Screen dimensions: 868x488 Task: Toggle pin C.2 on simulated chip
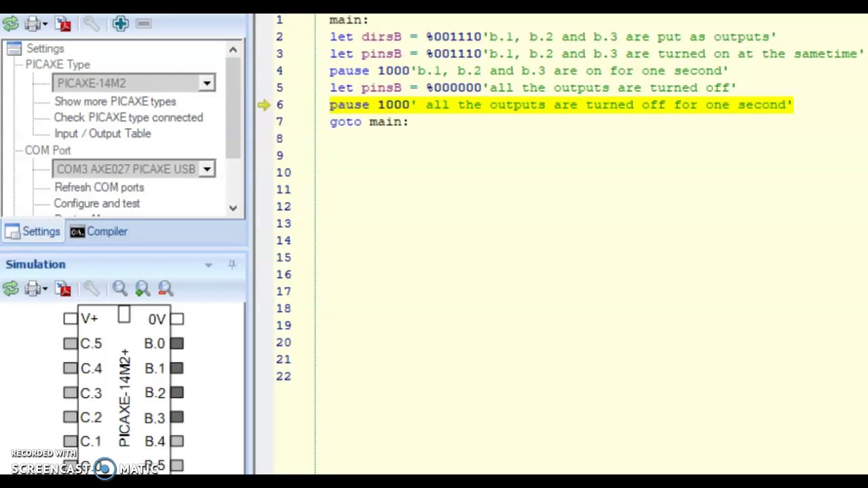(71, 418)
